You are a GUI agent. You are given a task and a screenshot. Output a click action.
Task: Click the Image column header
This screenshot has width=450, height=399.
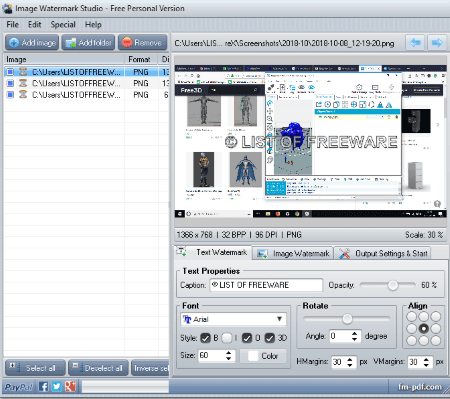(x=64, y=59)
